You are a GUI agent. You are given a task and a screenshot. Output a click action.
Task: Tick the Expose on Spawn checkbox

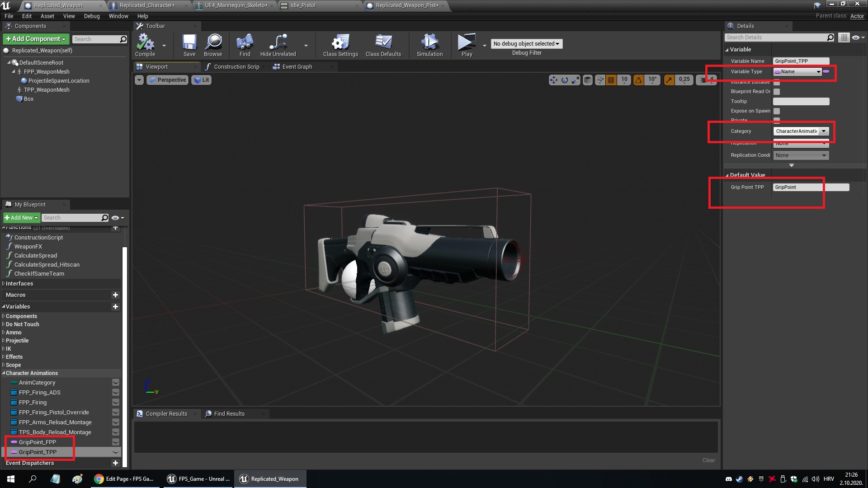coord(777,111)
